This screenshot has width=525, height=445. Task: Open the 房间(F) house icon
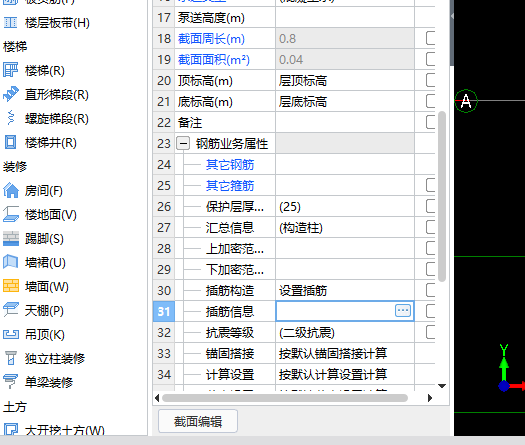pos(11,191)
